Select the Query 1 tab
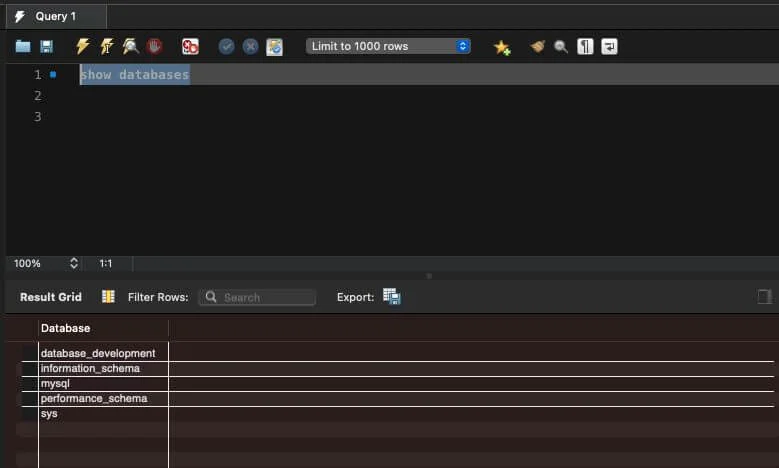 pos(56,16)
